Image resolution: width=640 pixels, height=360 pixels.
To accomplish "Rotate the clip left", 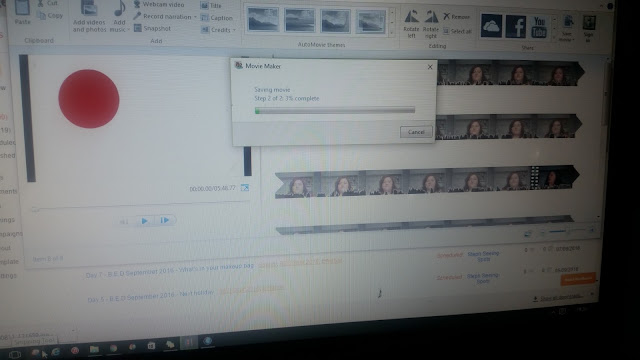I will 411,24.
